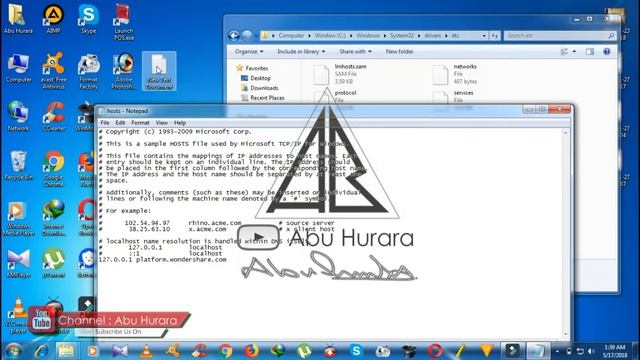Select Internet Download Manager desktop icon

click(53, 218)
